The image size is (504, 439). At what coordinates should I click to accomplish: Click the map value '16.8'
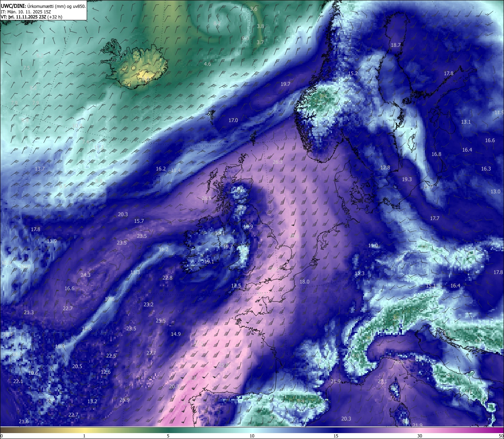point(436,154)
